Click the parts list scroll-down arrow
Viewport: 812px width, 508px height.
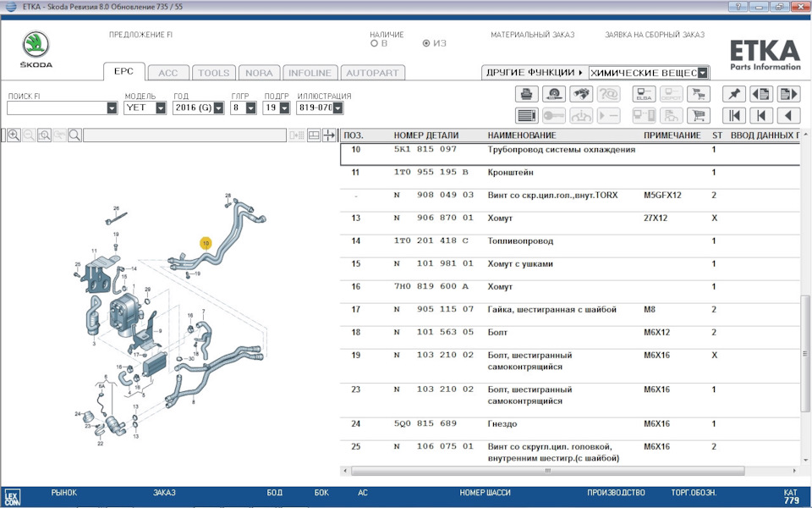[x=805, y=460]
